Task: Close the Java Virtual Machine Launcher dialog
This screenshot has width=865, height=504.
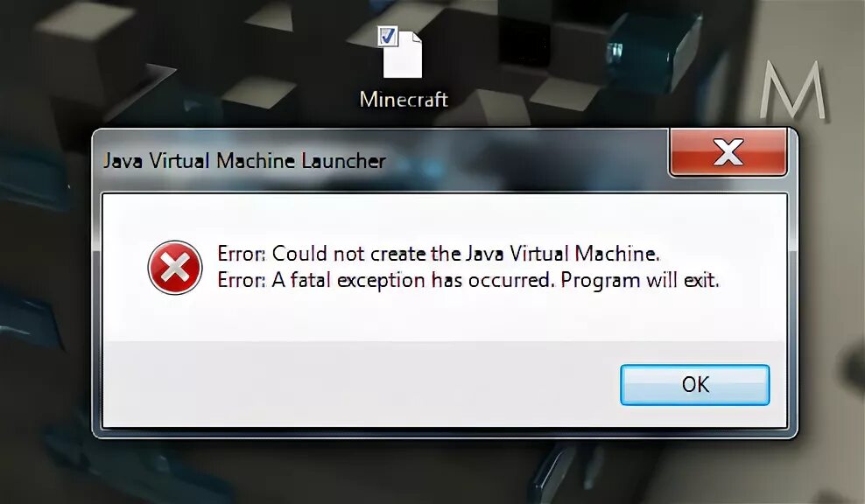Action: tap(728, 153)
